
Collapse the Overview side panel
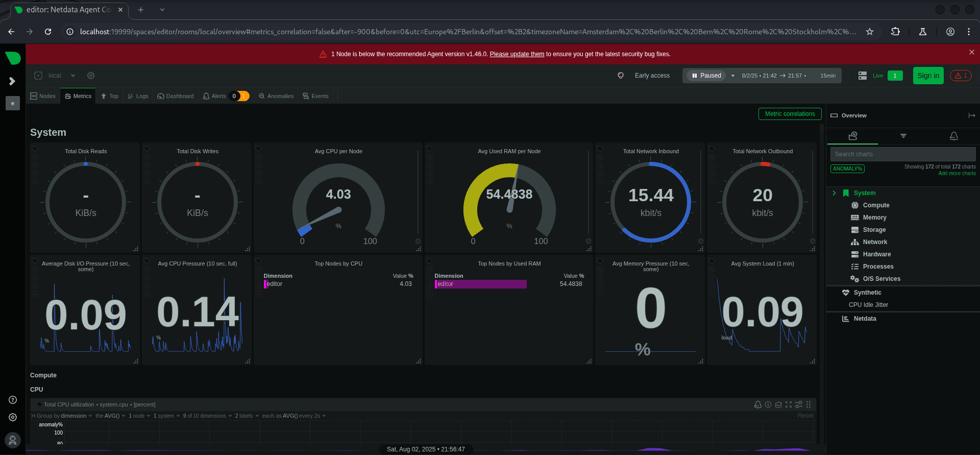click(971, 115)
